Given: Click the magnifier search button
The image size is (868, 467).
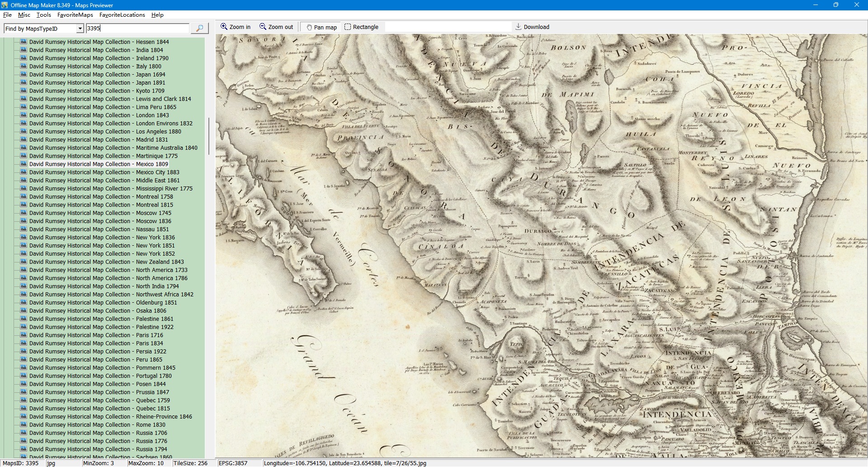Looking at the screenshot, I should coord(199,28).
